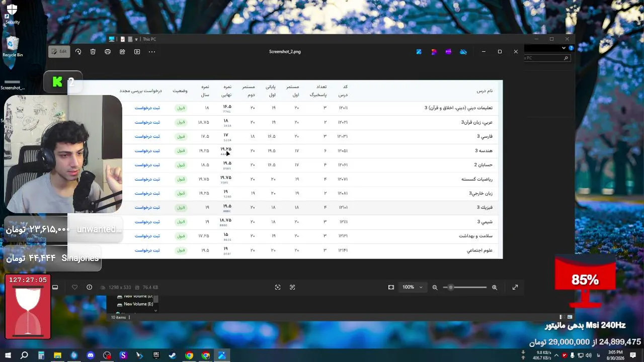Start the slideshow from the toolbar
The height and width of the screenshot is (362, 644).
[137, 51]
